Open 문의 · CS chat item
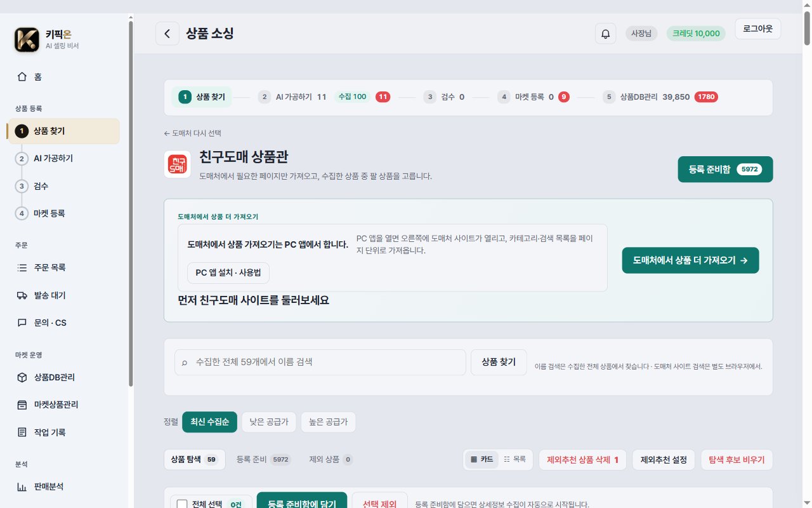This screenshot has width=812, height=508. pos(63,323)
